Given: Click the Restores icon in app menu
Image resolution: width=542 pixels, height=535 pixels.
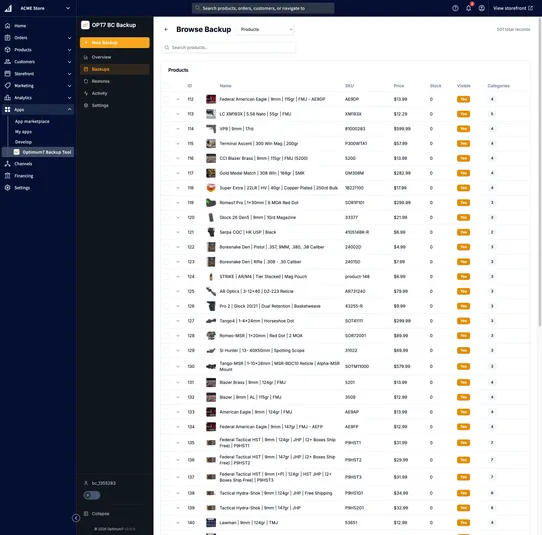Looking at the screenshot, I should point(86,81).
